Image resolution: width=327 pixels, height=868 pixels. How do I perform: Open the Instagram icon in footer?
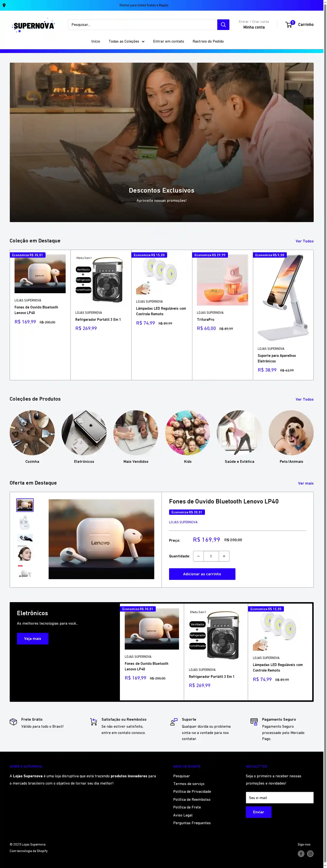(310, 853)
